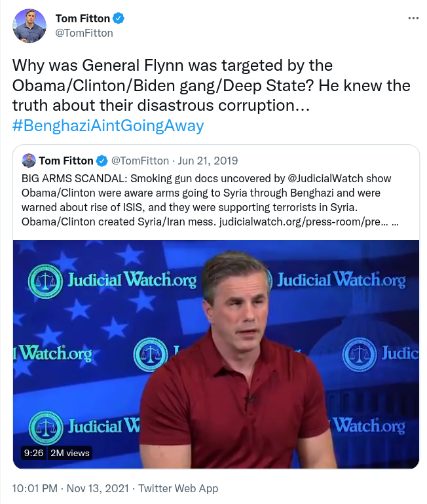Click the small avatar in the quoted tweet
Viewport: 427px width, 504px height.
click(29, 161)
